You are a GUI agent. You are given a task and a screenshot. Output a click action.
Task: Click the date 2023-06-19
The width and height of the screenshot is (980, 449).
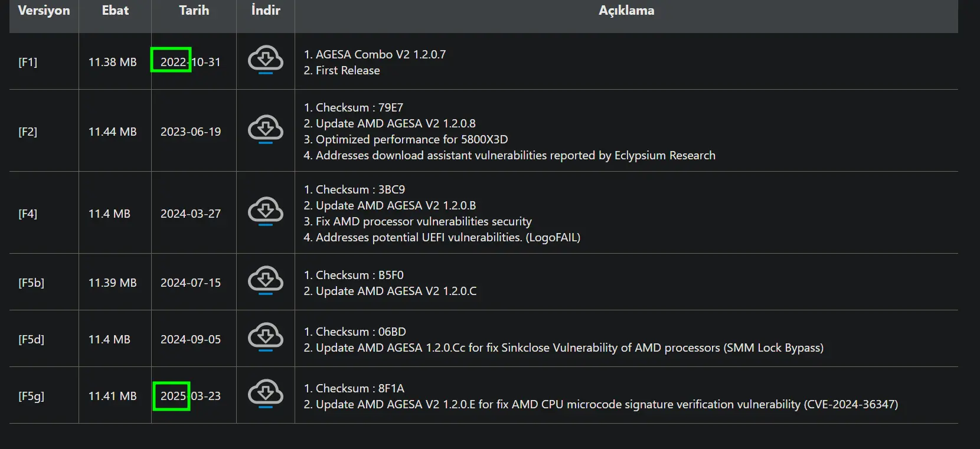point(191,132)
